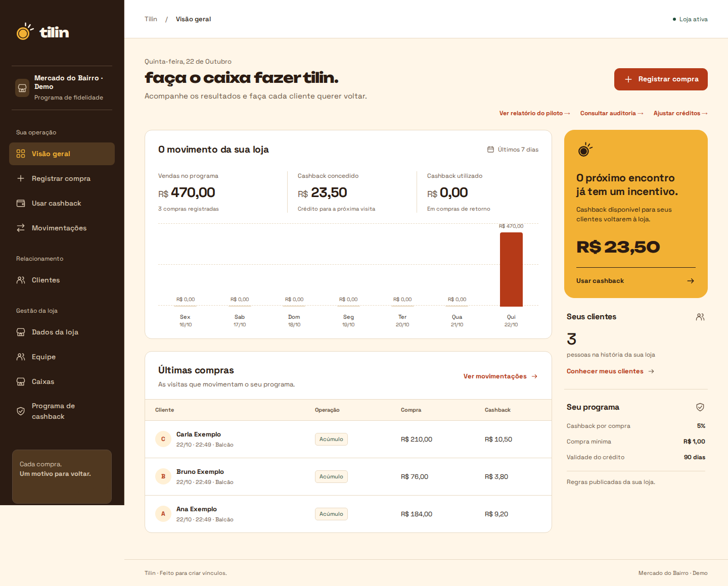The width and height of the screenshot is (728, 586).
Task: Click the Mercado do Bairro · Demo store name
Action: point(69,82)
